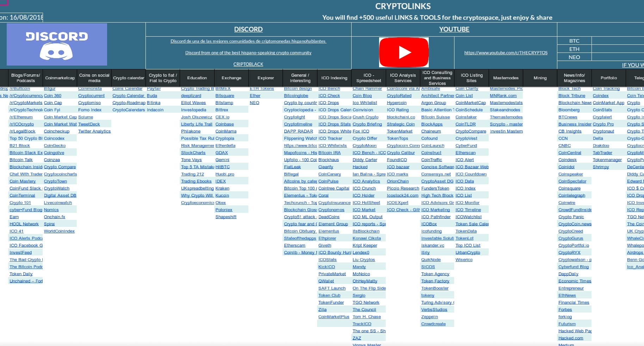644x346 pixels.
Task: Open the HODL Network link
Action: coord(24,224)
